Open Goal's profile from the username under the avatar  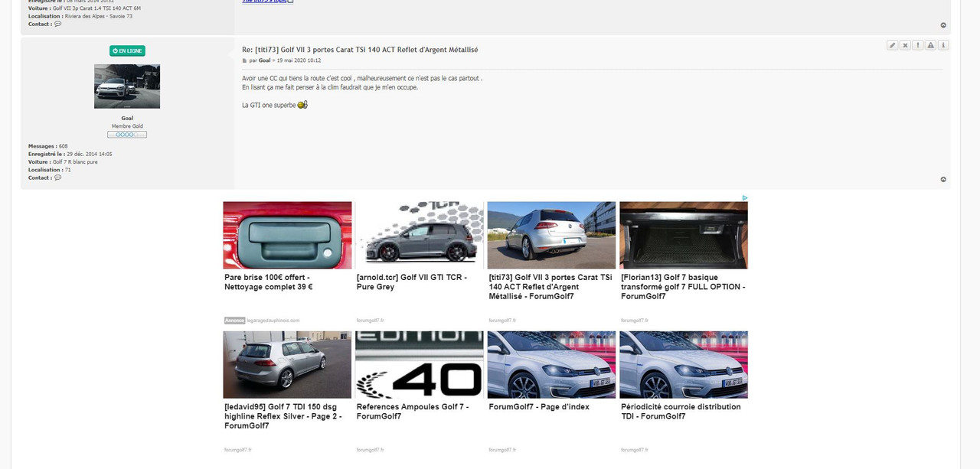[127, 119]
